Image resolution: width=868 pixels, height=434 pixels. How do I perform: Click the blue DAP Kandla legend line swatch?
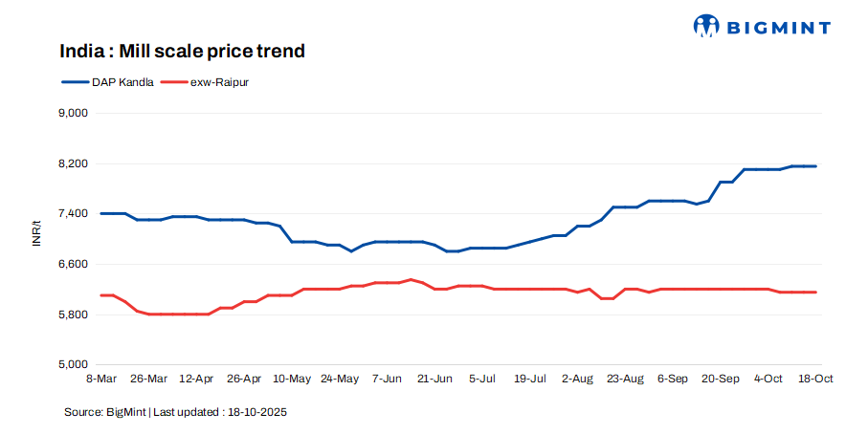tap(75, 82)
